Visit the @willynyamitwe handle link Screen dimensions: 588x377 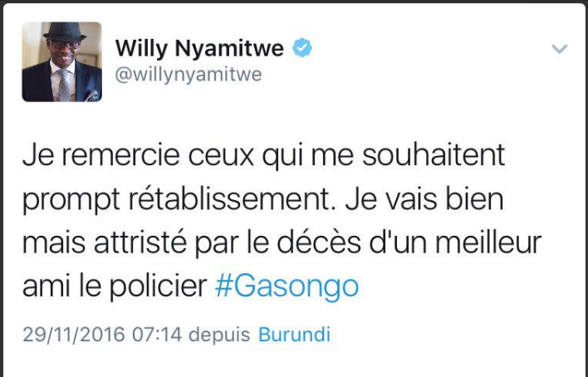[x=189, y=74]
